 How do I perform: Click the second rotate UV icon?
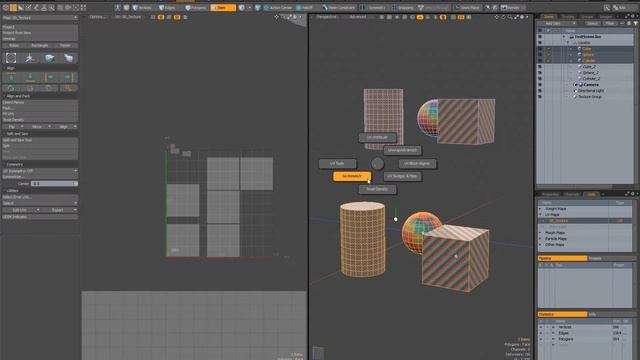(x=30, y=88)
